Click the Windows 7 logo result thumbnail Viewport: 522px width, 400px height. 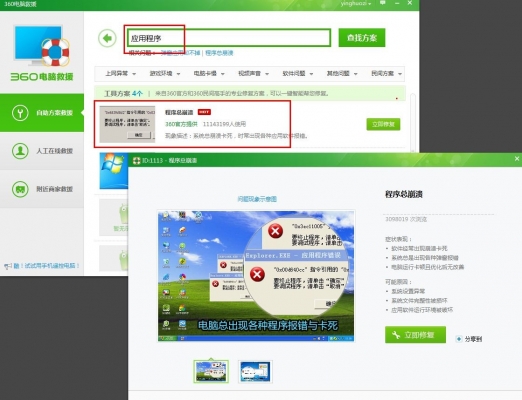(x=114, y=171)
